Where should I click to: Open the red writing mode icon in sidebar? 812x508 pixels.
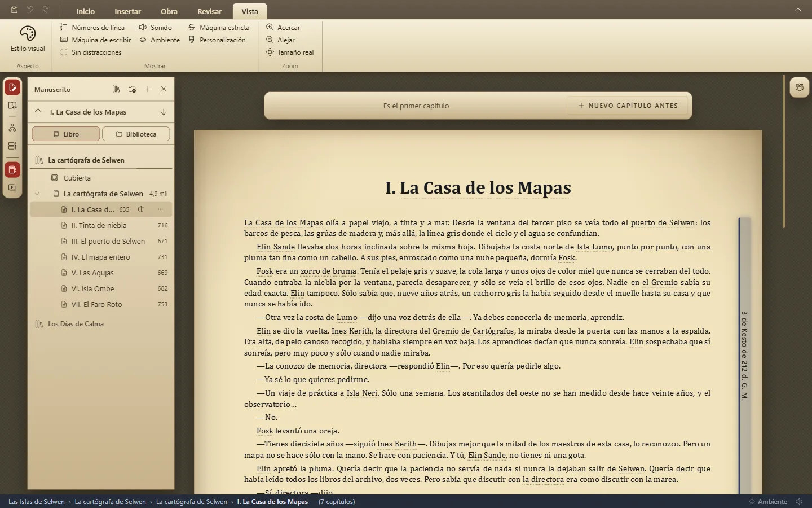pyautogui.click(x=12, y=87)
